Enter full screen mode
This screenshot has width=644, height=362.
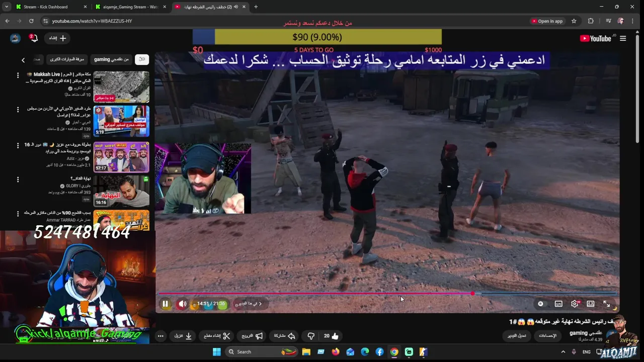pyautogui.click(x=607, y=304)
